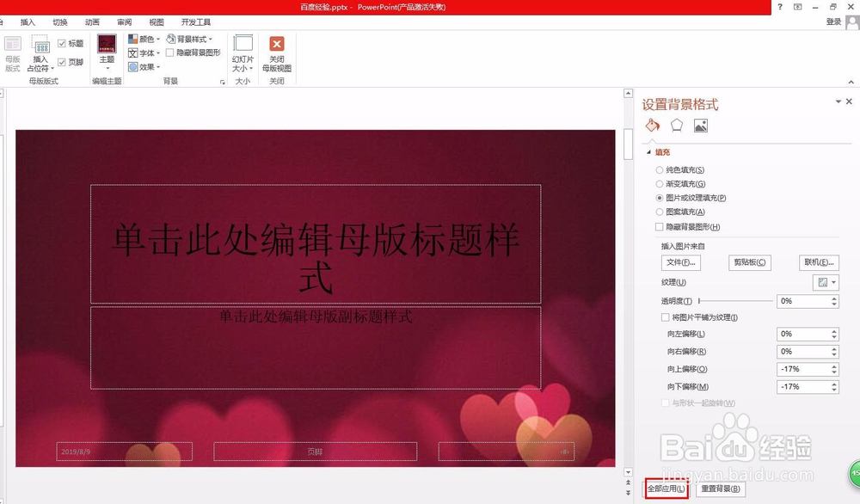860x504 pixels.
Task: Collapse the 填充 section expander
Action: [648, 151]
